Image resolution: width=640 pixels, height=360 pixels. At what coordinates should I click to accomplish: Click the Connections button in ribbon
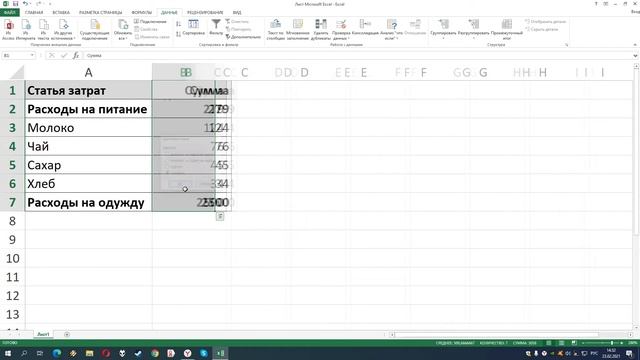[x=150, y=21]
